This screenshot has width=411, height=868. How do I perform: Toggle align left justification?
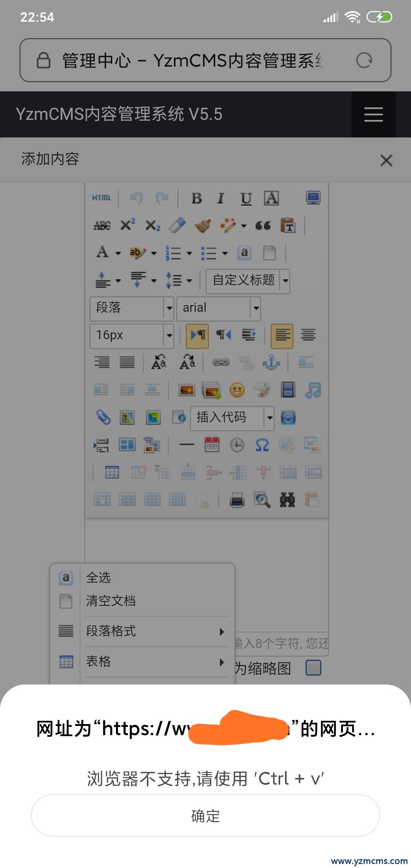pyautogui.click(x=282, y=336)
